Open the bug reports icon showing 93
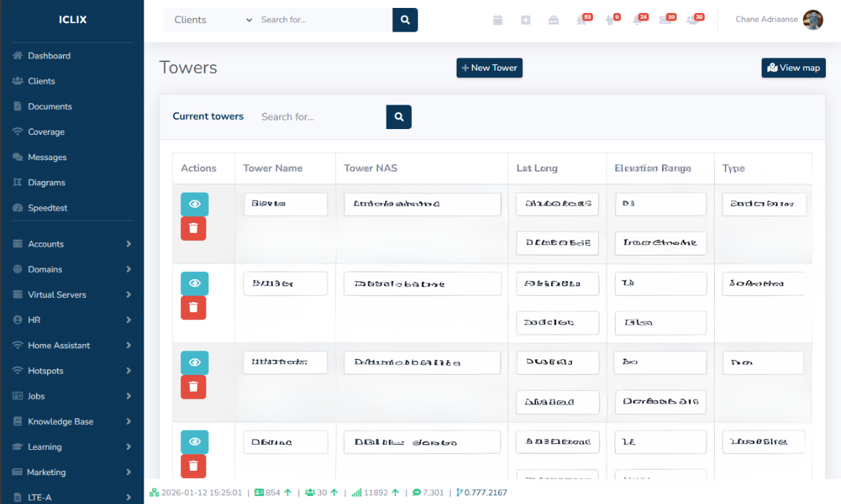 click(x=582, y=20)
